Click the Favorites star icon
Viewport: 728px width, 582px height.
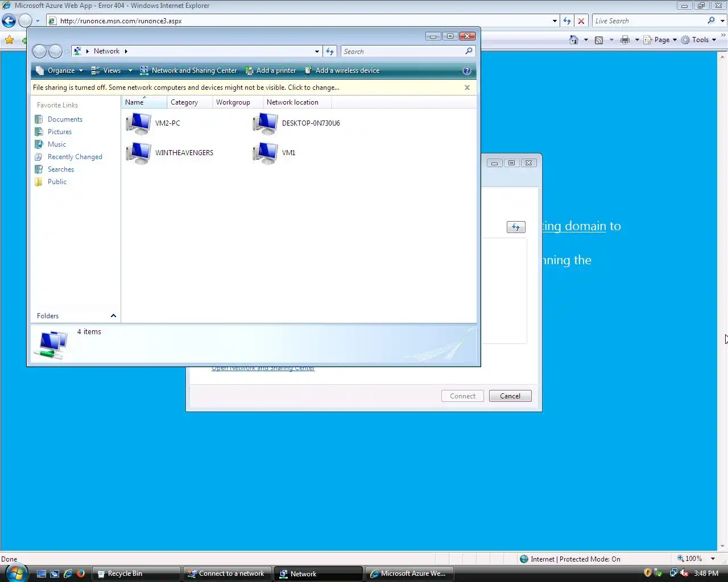tap(9, 40)
